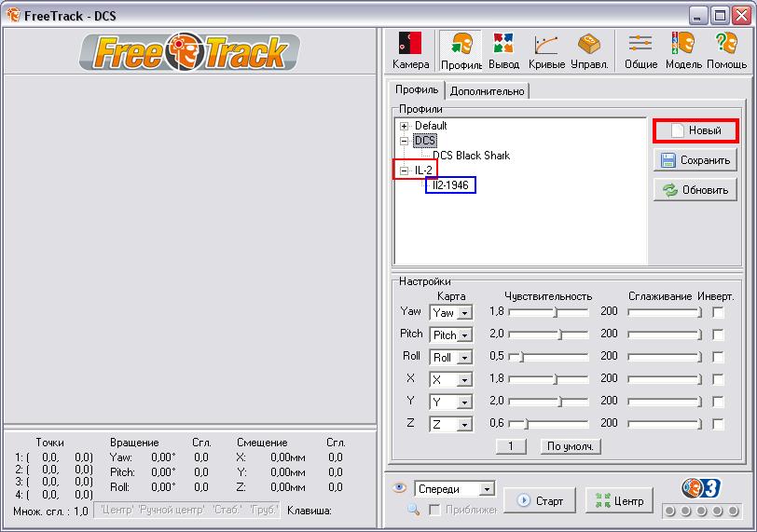Click the Новый button

coord(695,130)
